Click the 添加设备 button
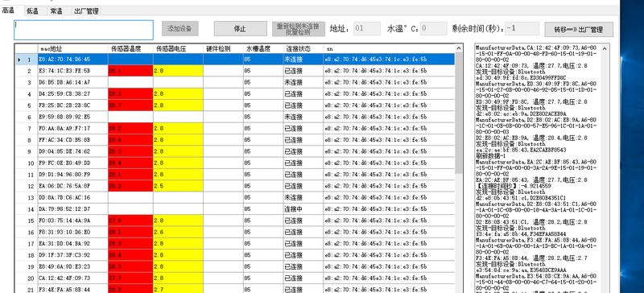The height and width of the screenshot is (293, 644). [x=180, y=29]
